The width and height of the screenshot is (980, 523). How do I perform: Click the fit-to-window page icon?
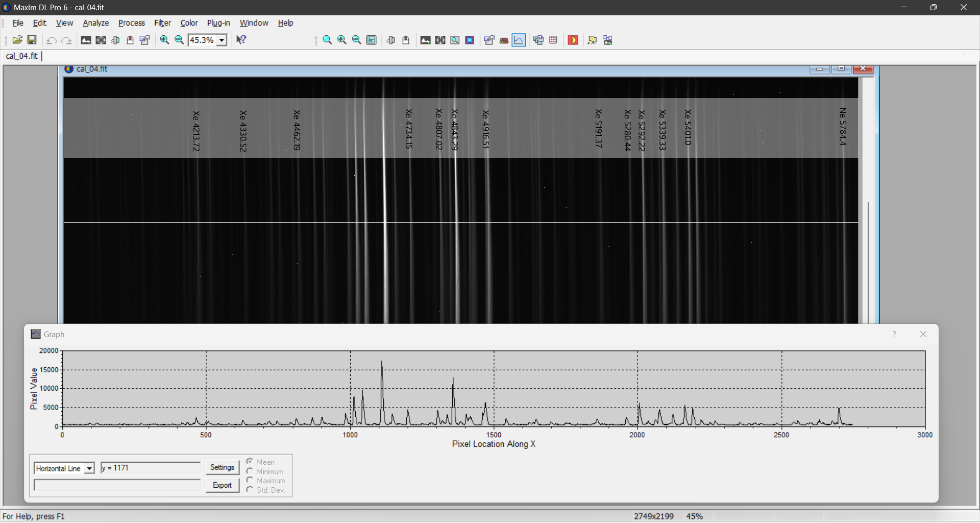pos(372,40)
